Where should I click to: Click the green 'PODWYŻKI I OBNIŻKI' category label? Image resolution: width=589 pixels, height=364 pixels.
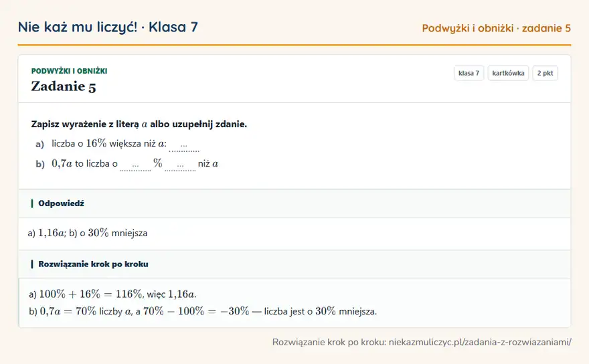(x=69, y=71)
